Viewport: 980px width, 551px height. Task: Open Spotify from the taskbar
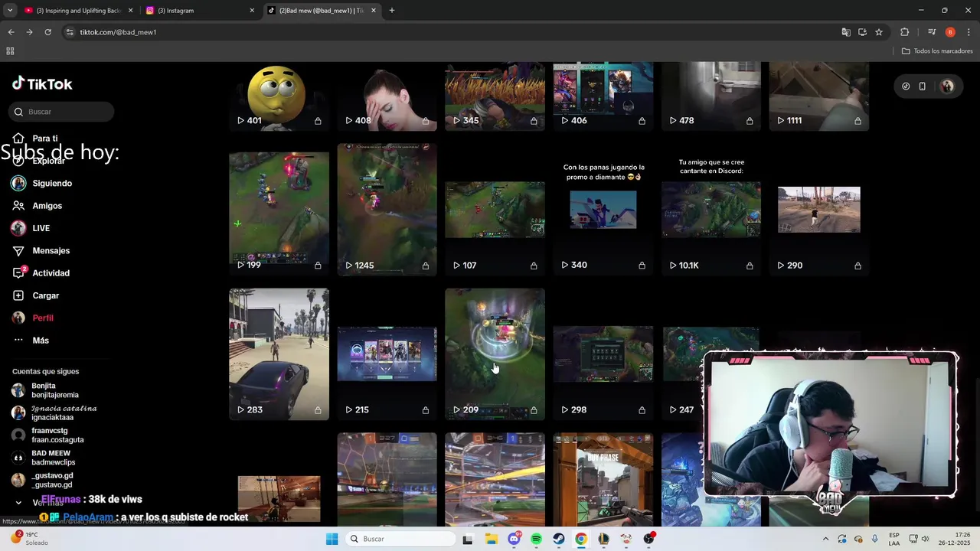(x=536, y=539)
